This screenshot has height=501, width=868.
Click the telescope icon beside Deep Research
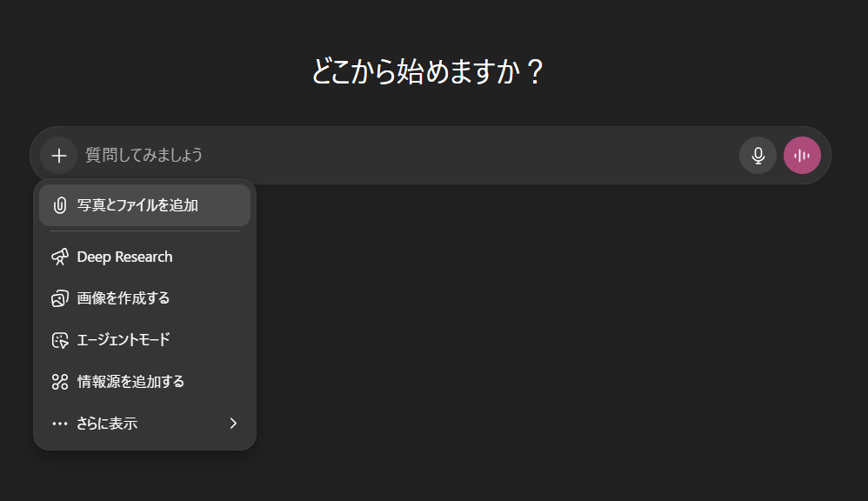[x=60, y=257]
